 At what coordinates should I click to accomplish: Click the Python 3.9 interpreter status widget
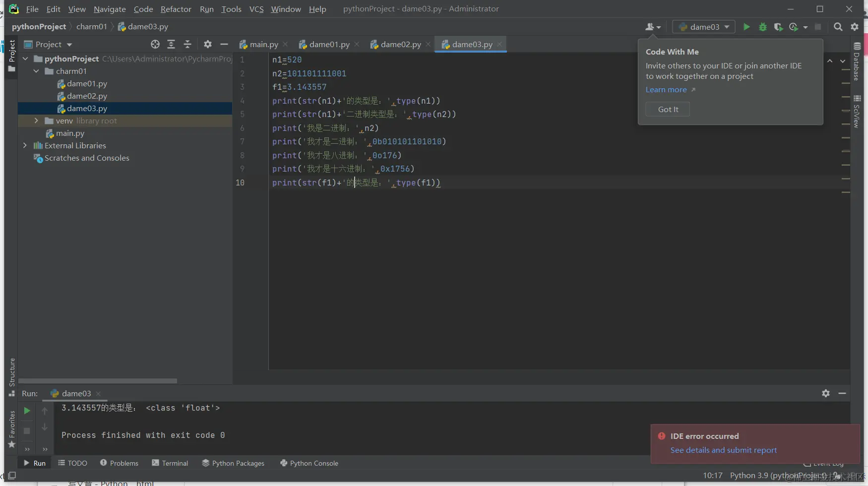(x=778, y=476)
